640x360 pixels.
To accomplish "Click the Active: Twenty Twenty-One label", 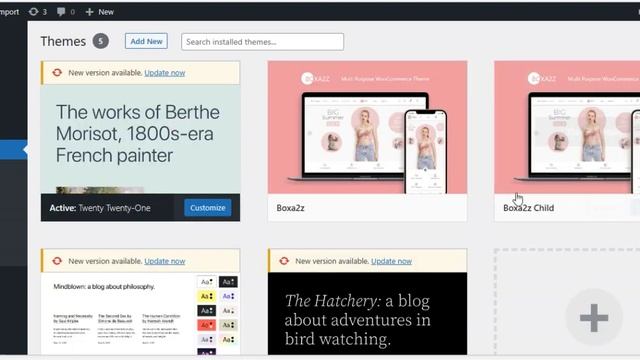I will 100,208.
